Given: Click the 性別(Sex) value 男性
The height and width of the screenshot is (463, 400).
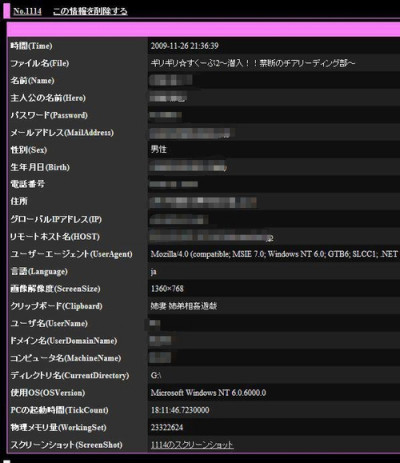Looking at the screenshot, I should pyautogui.click(x=159, y=149).
